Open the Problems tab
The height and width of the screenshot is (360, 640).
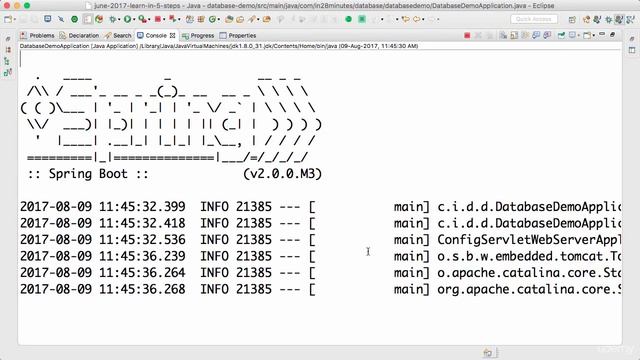click(37, 36)
